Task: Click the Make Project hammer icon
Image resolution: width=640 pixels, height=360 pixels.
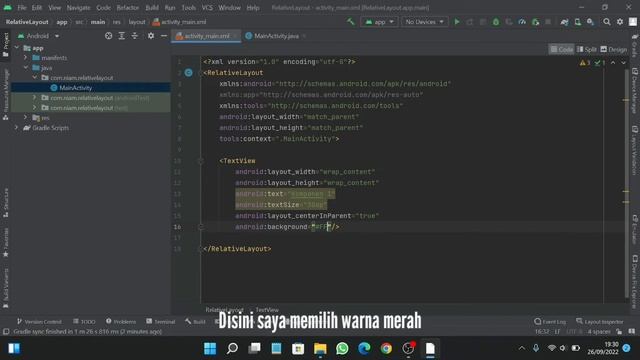Action: (350, 22)
